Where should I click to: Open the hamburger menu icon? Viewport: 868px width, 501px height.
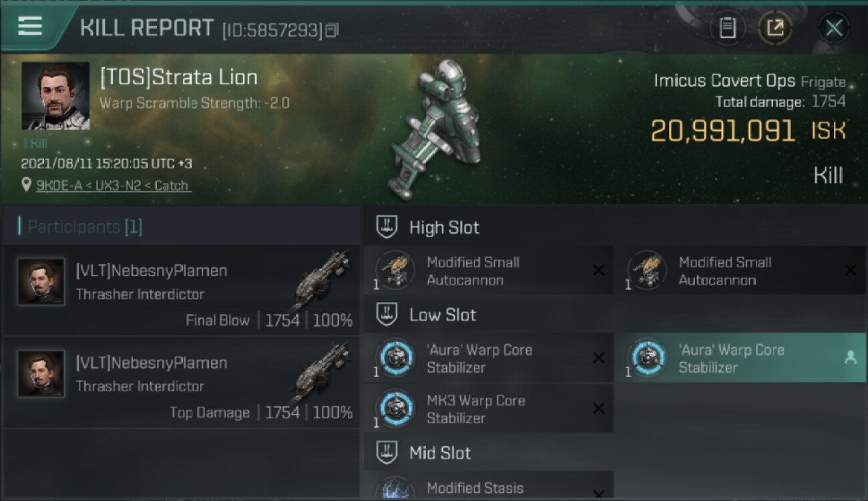(30, 26)
